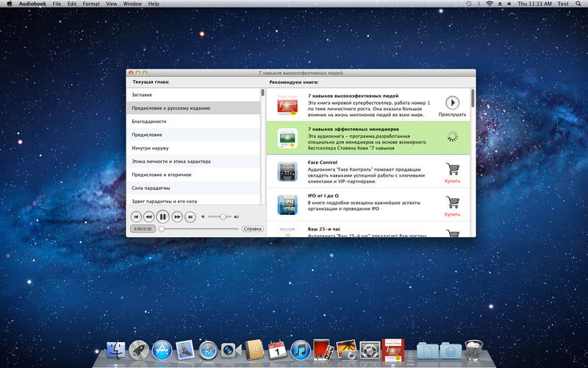Click the Прослушать label
The width and height of the screenshot is (588, 368).
tap(452, 115)
